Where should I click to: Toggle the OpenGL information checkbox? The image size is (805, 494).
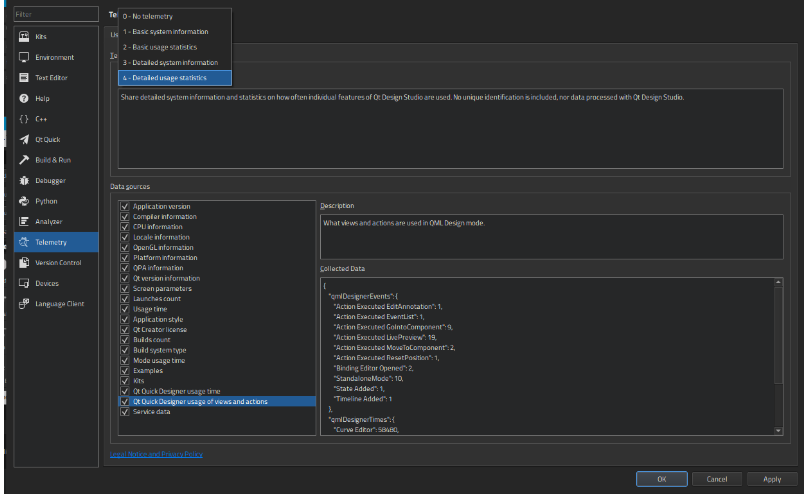[125, 248]
